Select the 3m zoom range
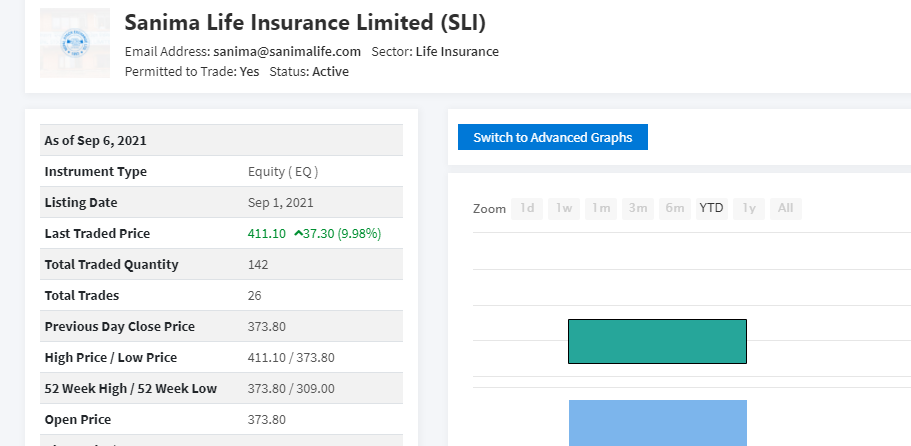The image size is (911, 446). [638, 208]
